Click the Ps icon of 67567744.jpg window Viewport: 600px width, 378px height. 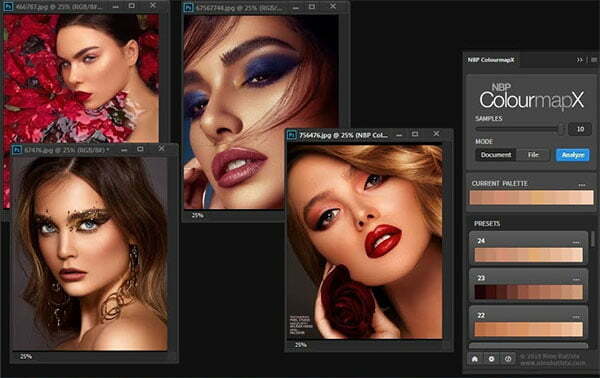188,7
